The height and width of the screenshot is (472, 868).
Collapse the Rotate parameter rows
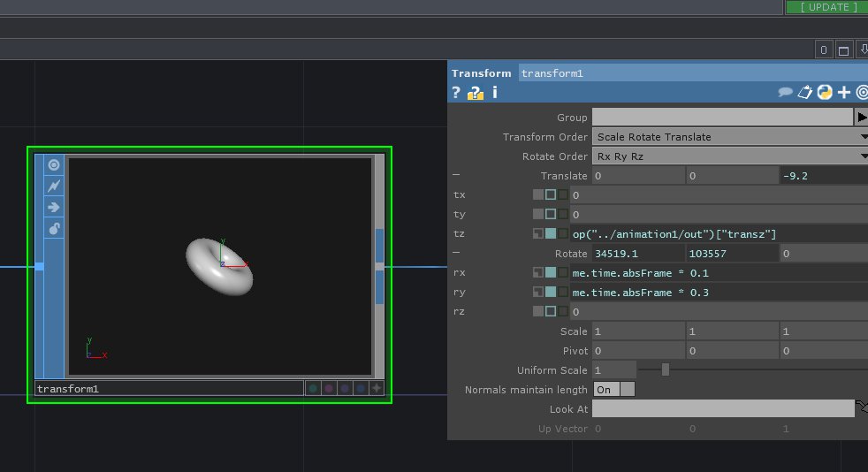pos(456,254)
